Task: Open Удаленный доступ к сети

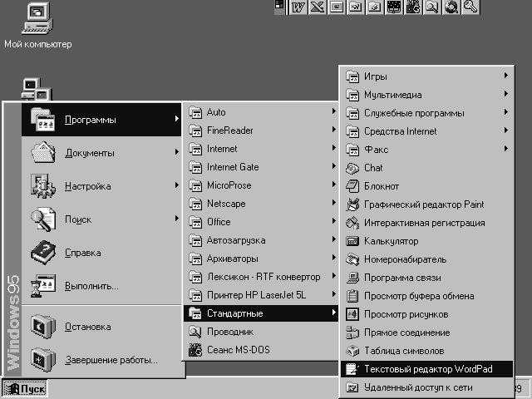Action: coord(426,387)
